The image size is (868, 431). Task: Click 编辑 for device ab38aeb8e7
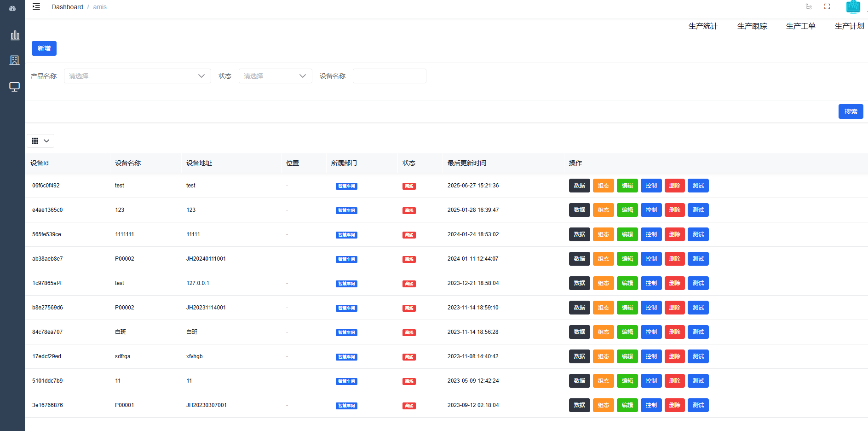click(627, 259)
